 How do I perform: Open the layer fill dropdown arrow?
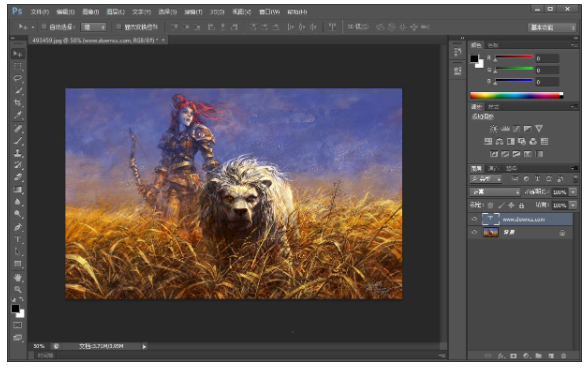(x=574, y=205)
